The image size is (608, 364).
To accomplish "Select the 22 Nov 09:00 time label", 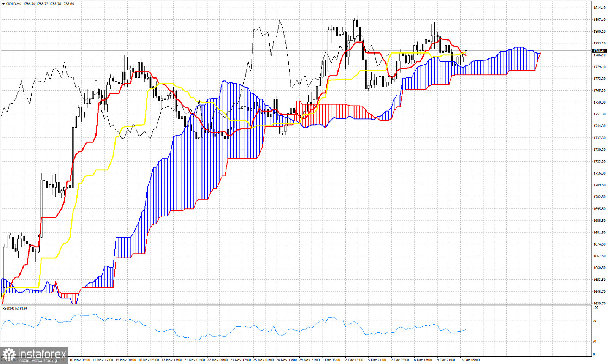I will click(x=218, y=360).
